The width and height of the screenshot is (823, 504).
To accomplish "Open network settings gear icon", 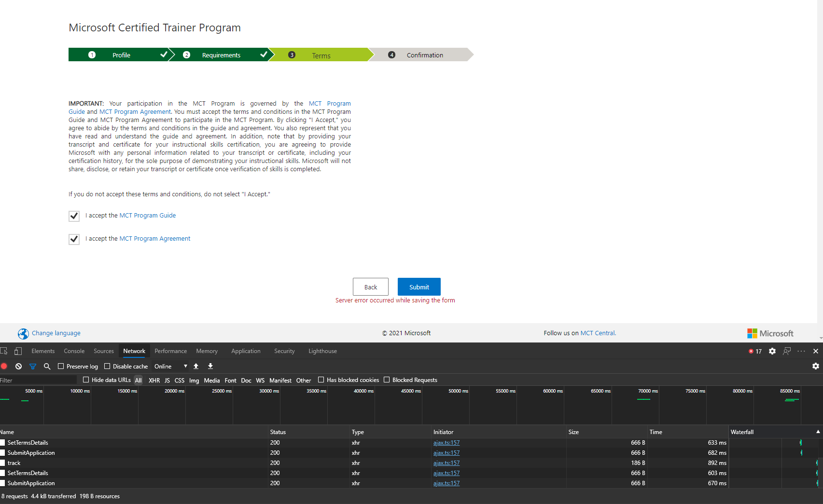I will pos(816,366).
